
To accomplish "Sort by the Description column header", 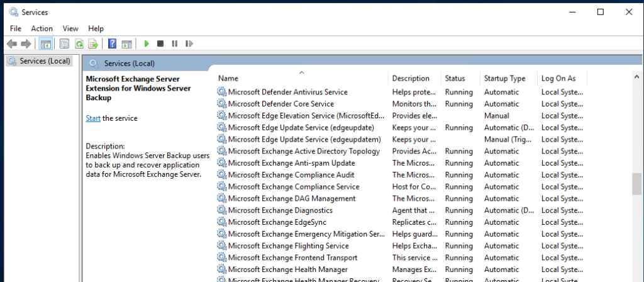I will coord(415,78).
